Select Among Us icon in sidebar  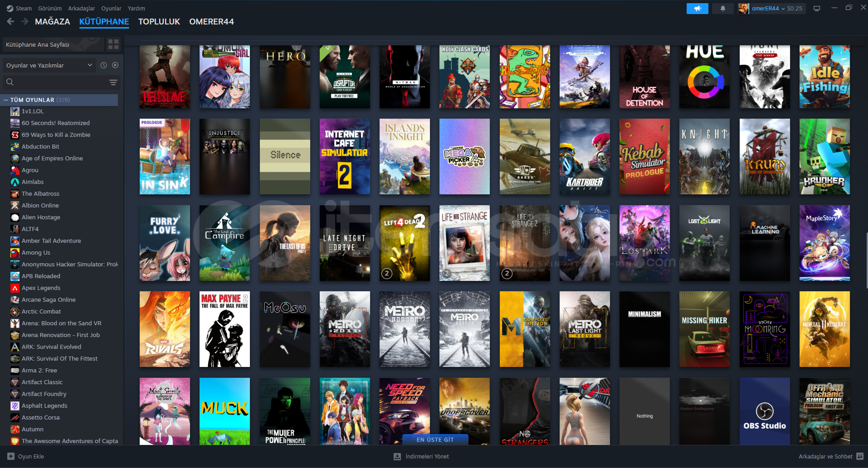click(15, 252)
